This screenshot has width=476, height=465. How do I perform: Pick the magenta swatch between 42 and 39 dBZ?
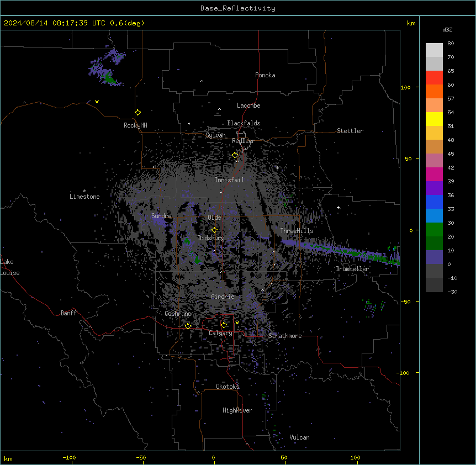434,174
